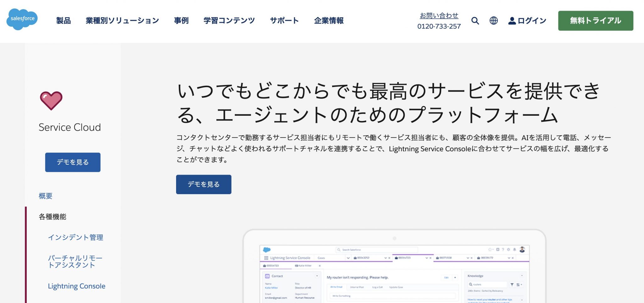Expand the Contact card actions dropdown

point(317,276)
